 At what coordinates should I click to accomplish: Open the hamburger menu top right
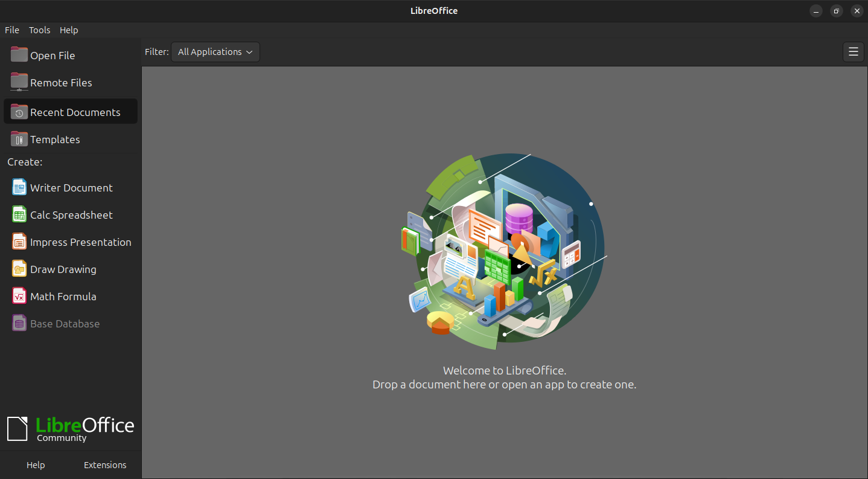click(853, 51)
